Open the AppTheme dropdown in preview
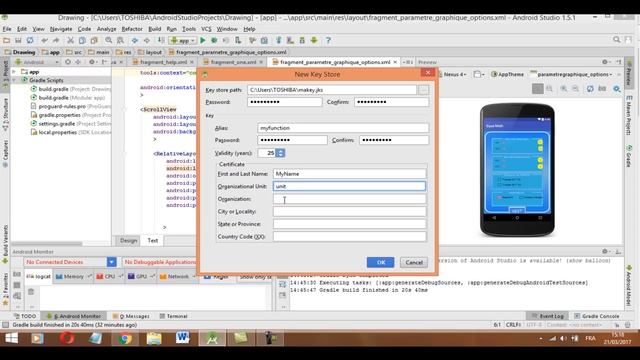The image size is (640, 360). click(507, 74)
